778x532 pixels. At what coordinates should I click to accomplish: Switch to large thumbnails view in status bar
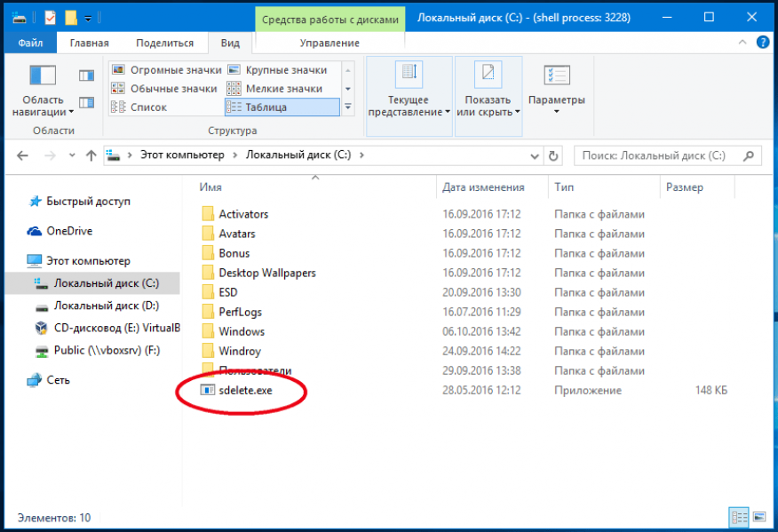(758, 517)
